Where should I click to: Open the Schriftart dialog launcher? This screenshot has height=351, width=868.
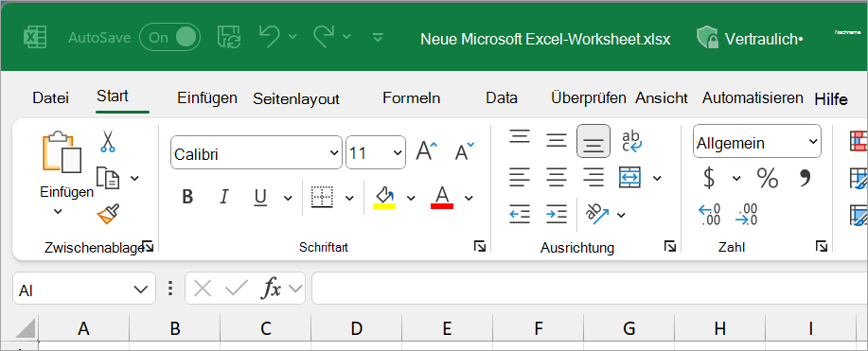[479, 246]
